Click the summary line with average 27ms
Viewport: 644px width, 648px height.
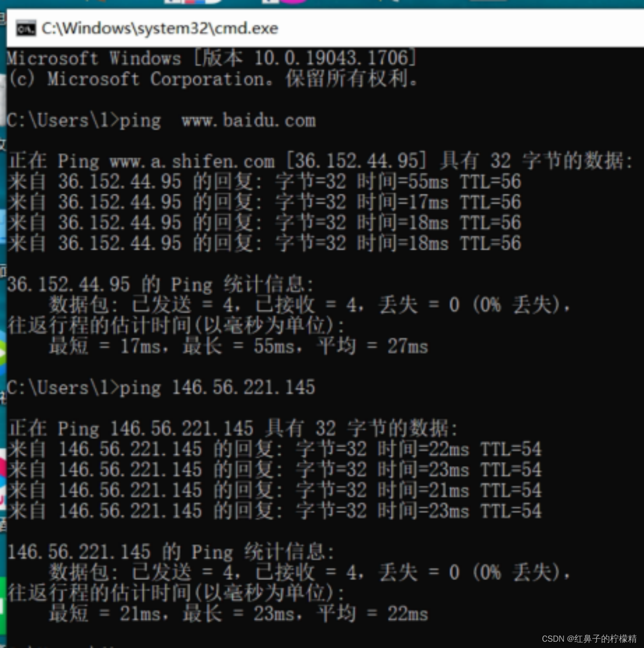[238, 346]
